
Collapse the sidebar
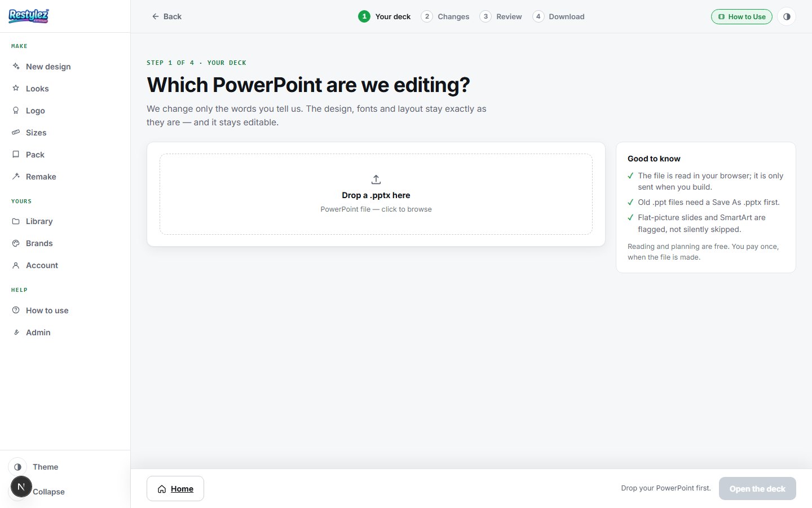point(48,492)
